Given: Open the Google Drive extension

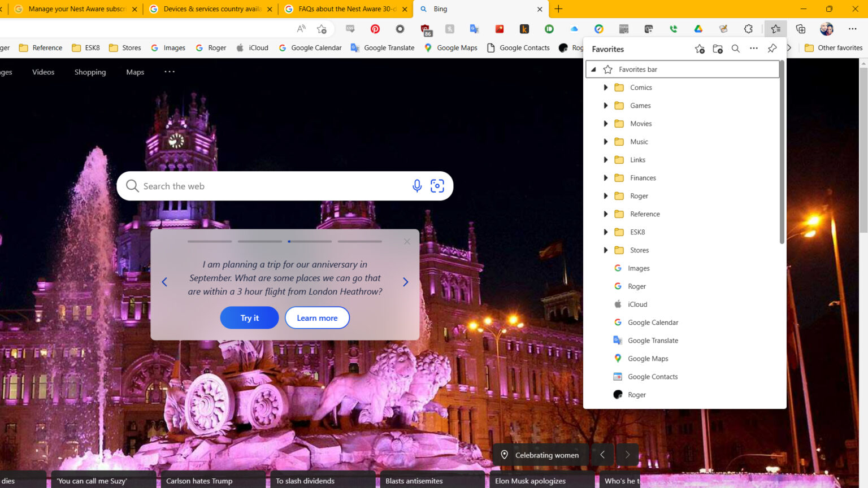Looking at the screenshot, I should 698,29.
